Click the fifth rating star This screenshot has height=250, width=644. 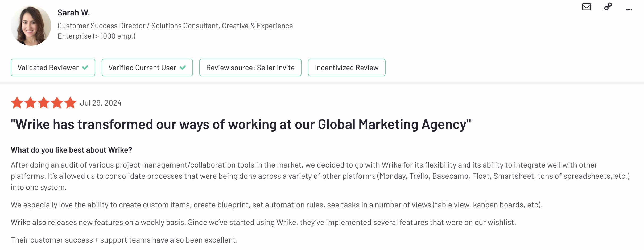pos(70,103)
